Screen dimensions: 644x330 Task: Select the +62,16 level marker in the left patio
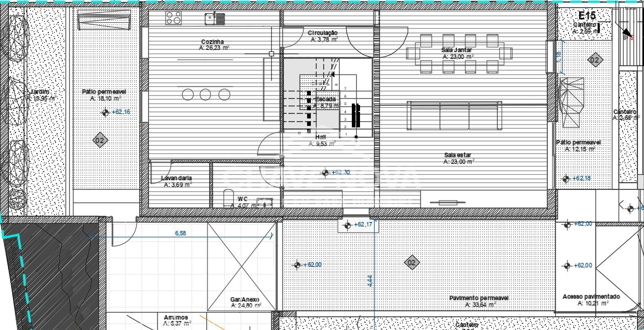(106, 112)
